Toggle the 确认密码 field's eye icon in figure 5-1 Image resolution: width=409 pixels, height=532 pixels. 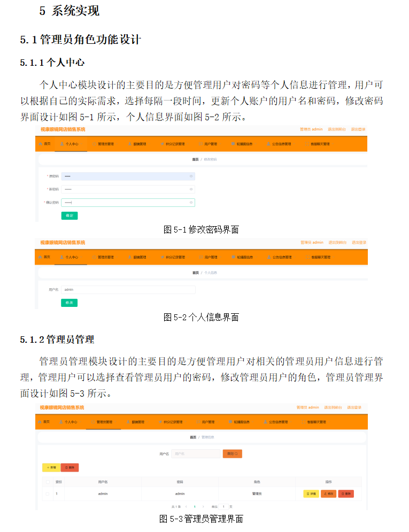coord(191,203)
